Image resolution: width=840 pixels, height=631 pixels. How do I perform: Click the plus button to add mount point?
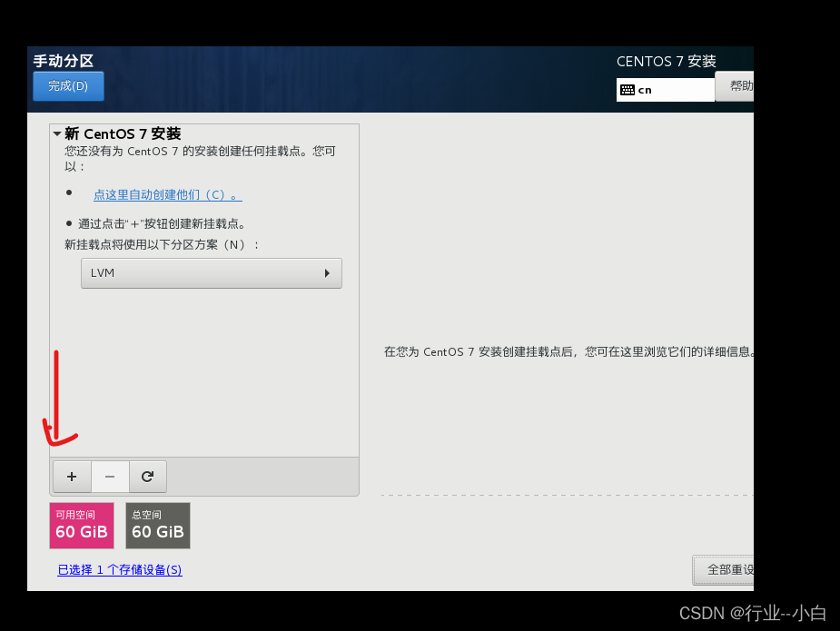[72, 476]
